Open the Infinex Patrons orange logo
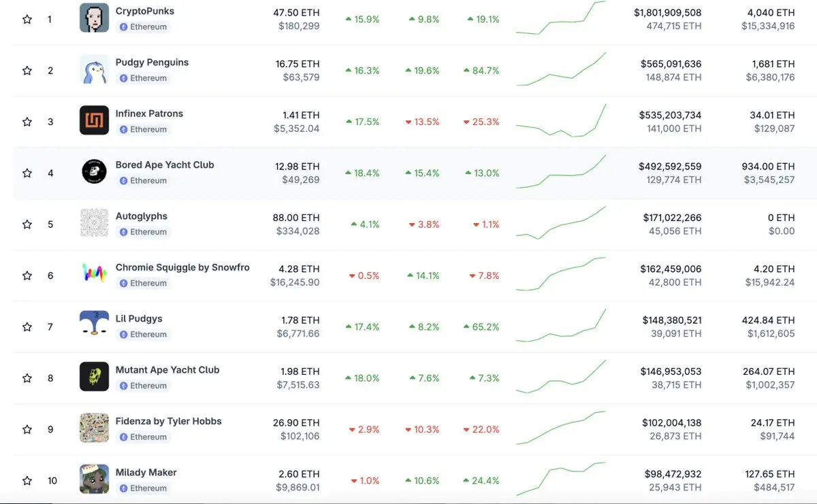The image size is (817, 504). click(94, 121)
